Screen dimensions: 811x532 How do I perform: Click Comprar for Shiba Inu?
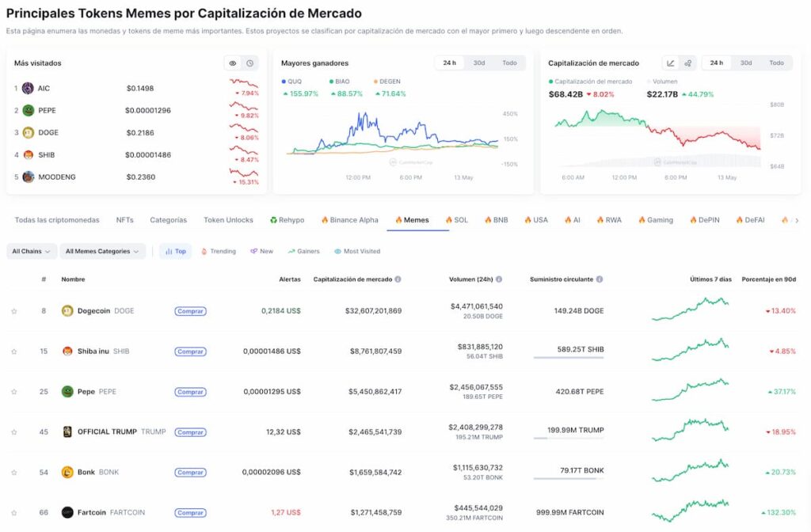click(190, 351)
